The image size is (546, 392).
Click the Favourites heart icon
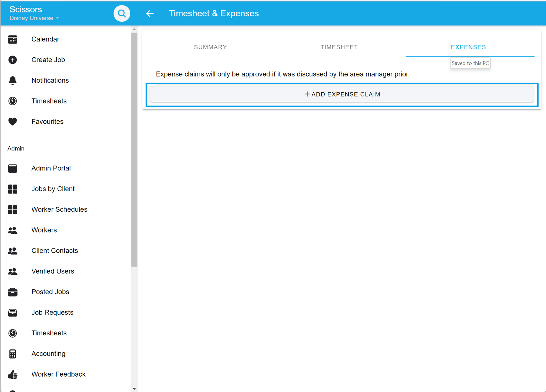[x=12, y=122]
